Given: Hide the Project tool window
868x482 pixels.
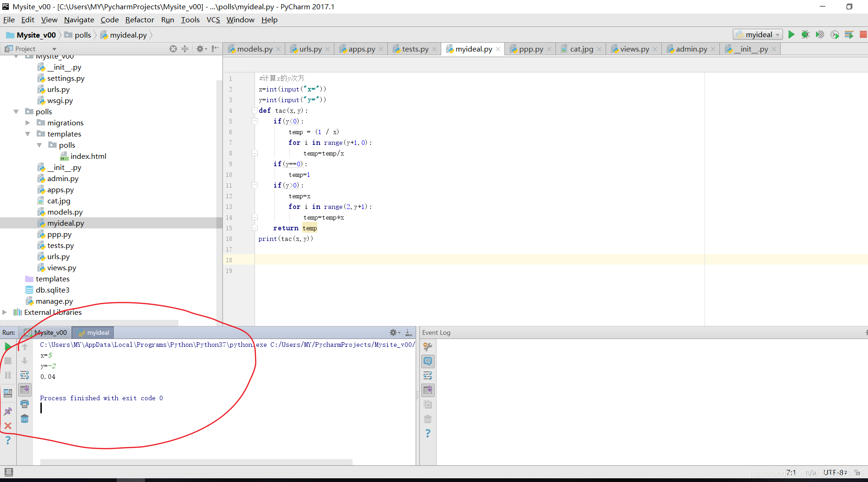Looking at the screenshot, I should (215, 49).
